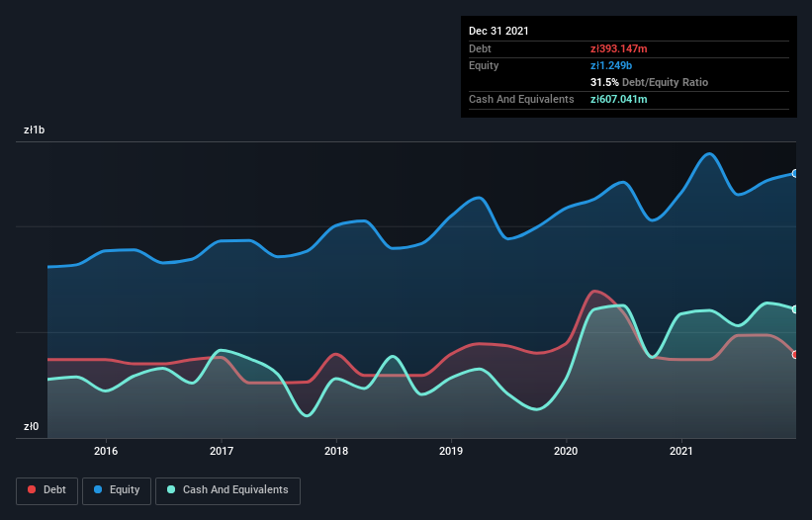Click the zł393.147m debt value
This screenshot has width=812, height=520.
tap(619, 48)
